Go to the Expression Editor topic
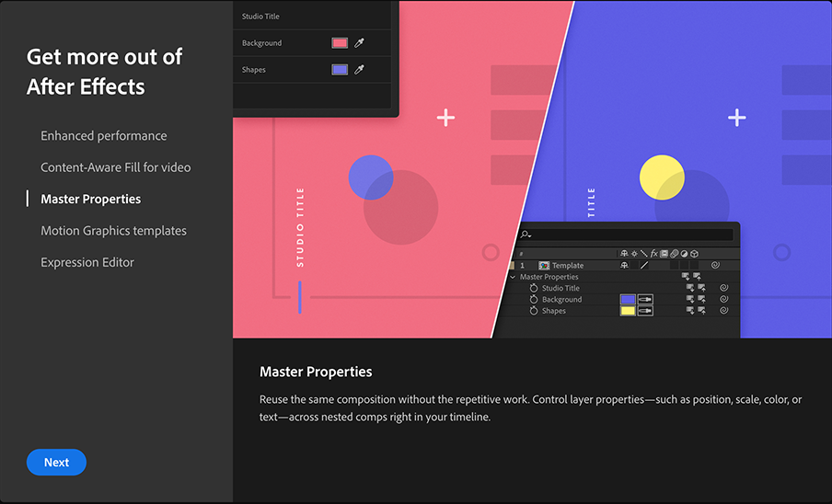The height and width of the screenshot is (504, 832). click(87, 262)
